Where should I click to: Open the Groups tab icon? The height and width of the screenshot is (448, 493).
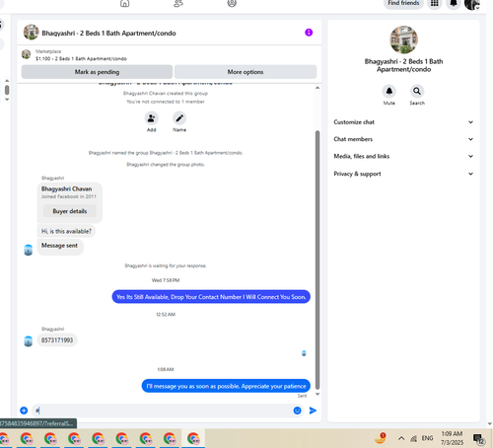tap(232, 3)
